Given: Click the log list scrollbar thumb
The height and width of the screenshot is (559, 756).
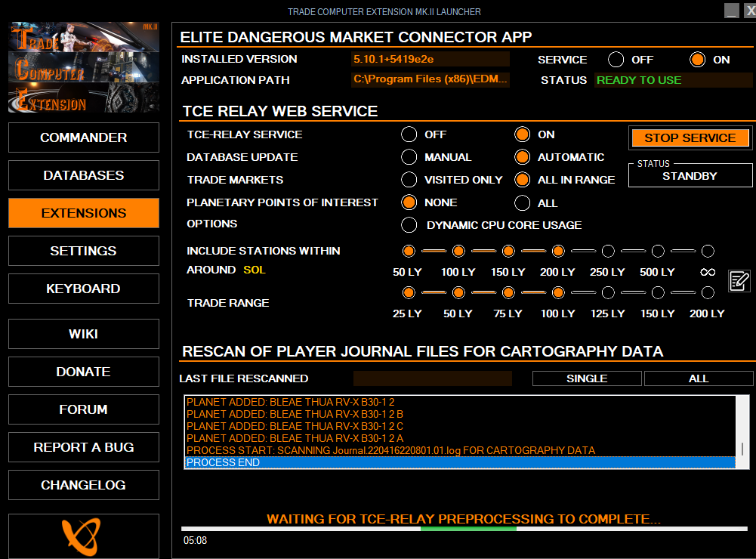Looking at the screenshot, I should coord(742,449).
